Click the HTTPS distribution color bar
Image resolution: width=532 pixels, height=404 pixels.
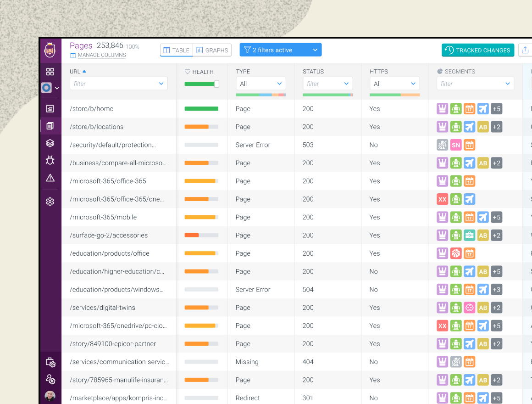tap(394, 95)
